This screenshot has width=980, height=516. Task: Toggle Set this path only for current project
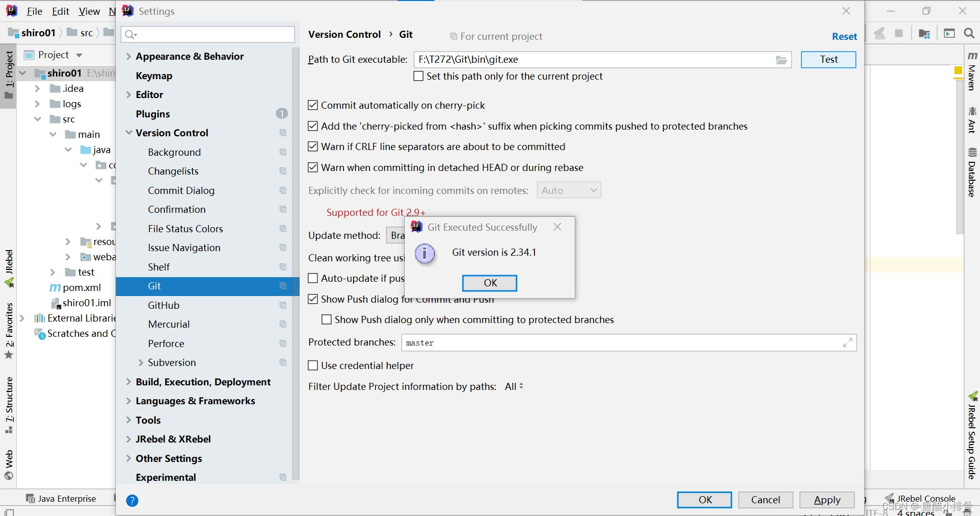(x=419, y=76)
